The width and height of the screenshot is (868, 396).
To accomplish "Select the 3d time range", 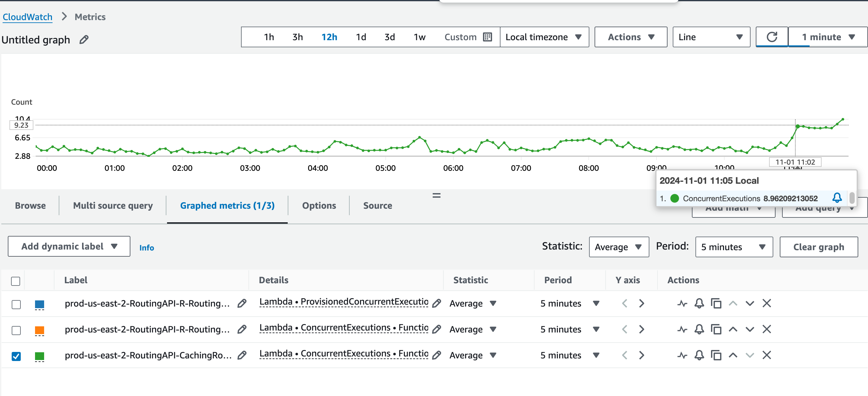I will pos(390,37).
